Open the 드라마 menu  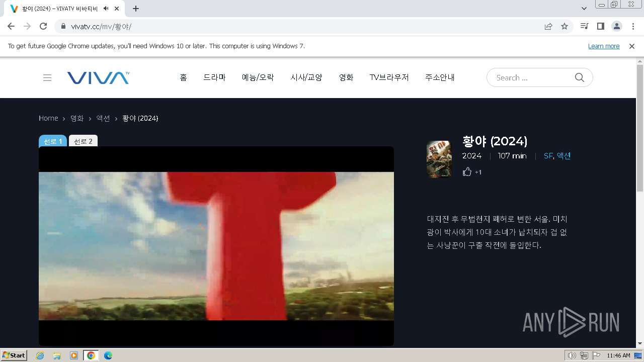point(214,77)
